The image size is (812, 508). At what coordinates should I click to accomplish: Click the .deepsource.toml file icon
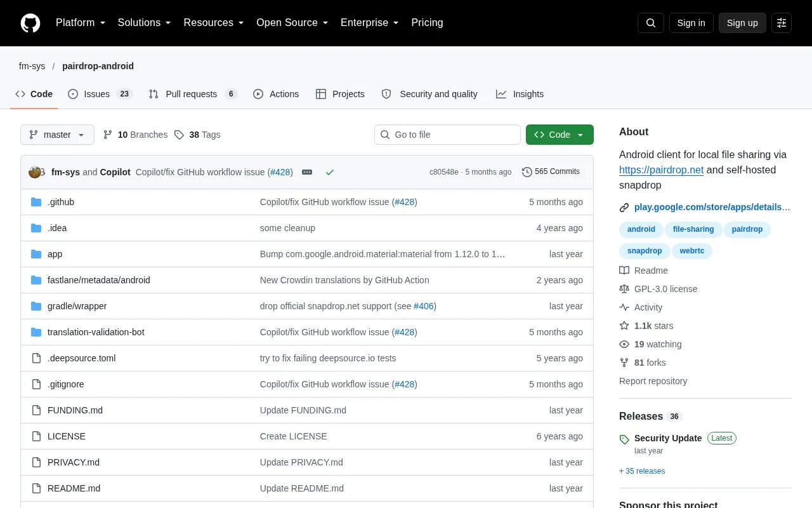[36, 358]
